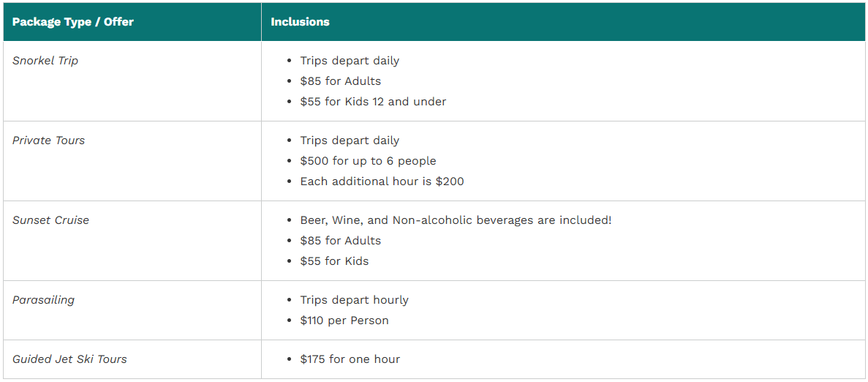Click the $175 for one hour text

(x=350, y=359)
